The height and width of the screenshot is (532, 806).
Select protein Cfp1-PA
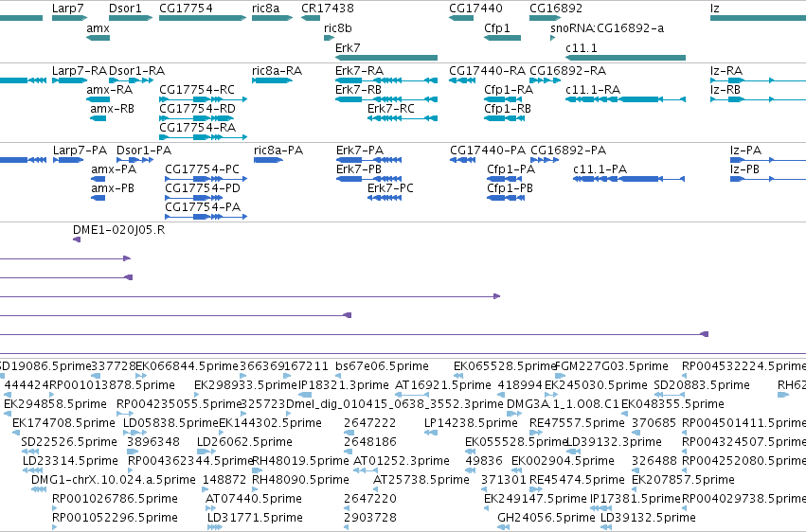pos(504,179)
